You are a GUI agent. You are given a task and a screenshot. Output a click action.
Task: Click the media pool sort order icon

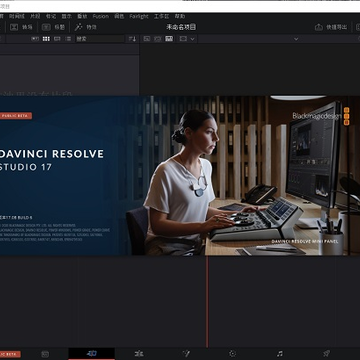pyautogui.click(x=132, y=39)
